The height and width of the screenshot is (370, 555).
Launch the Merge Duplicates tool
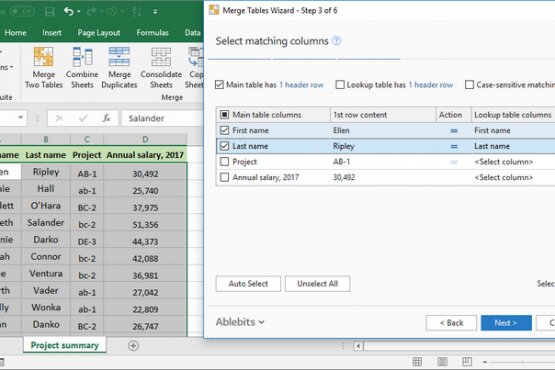coord(119,68)
